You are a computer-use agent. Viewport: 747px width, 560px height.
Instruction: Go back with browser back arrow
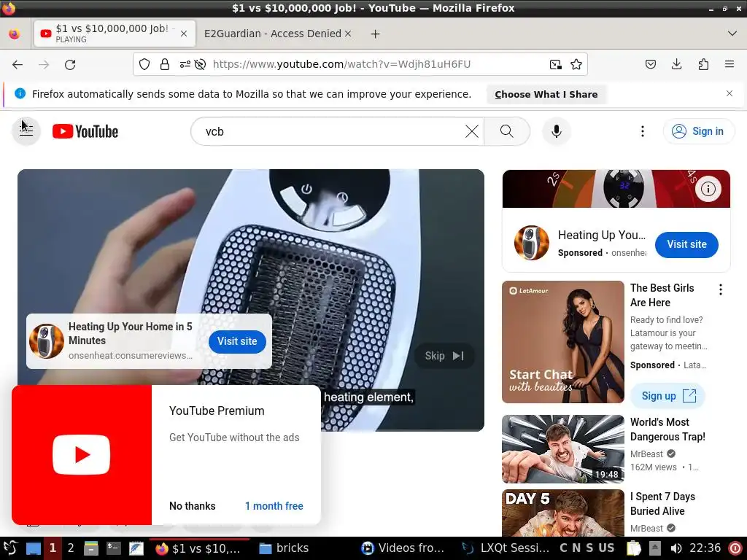(18, 64)
